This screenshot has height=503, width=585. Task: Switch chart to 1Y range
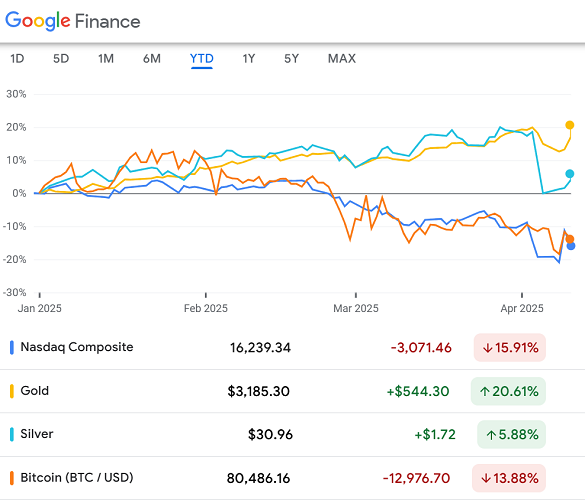point(249,59)
